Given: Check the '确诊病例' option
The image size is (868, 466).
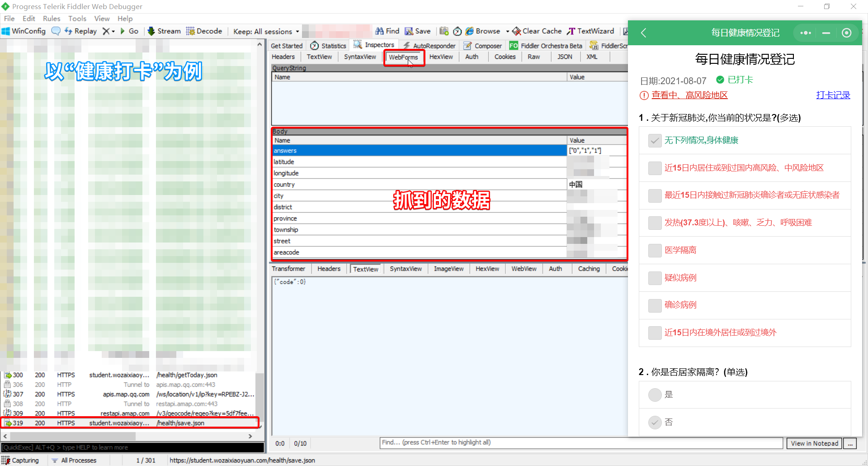Looking at the screenshot, I should [655, 305].
